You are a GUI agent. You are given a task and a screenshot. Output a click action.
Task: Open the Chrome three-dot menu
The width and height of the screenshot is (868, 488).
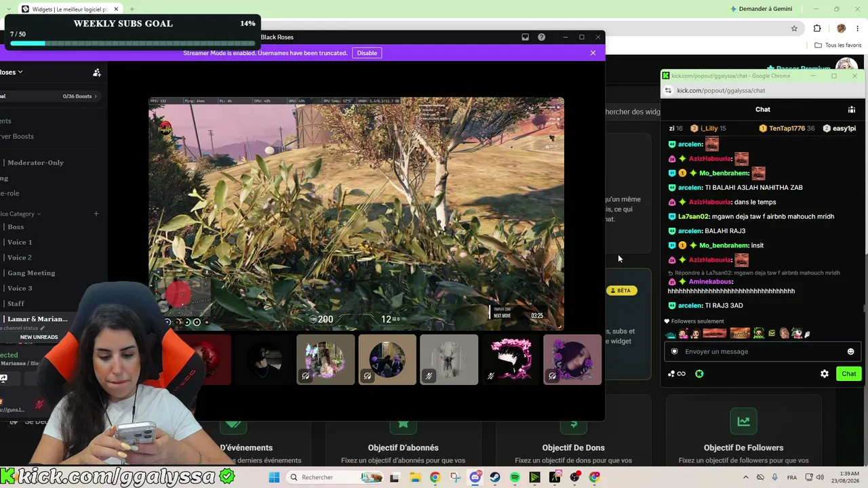coord(857,28)
